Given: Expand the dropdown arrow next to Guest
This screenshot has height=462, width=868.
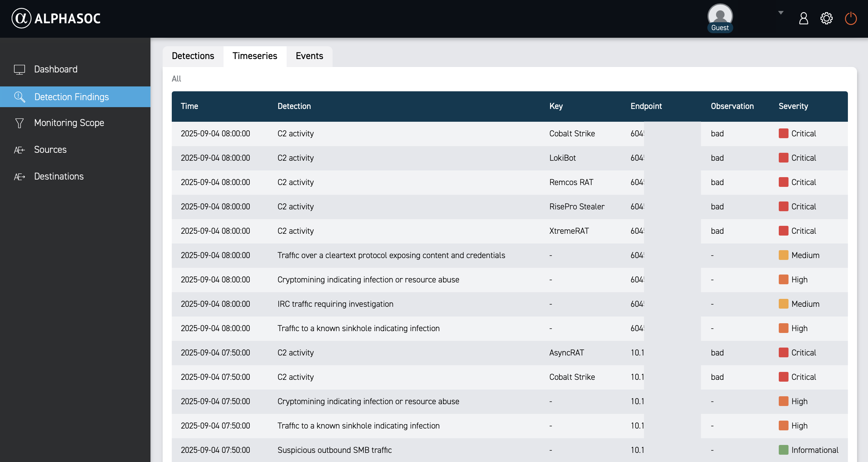Looking at the screenshot, I should pyautogui.click(x=781, y=13).
